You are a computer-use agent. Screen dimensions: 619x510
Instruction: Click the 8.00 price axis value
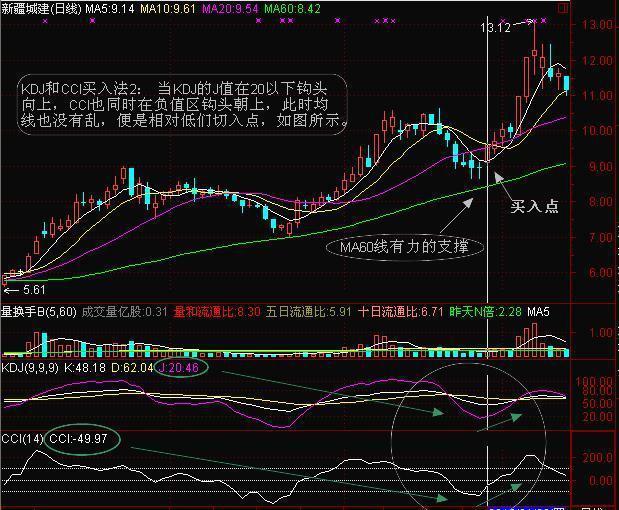click(600, 201)
